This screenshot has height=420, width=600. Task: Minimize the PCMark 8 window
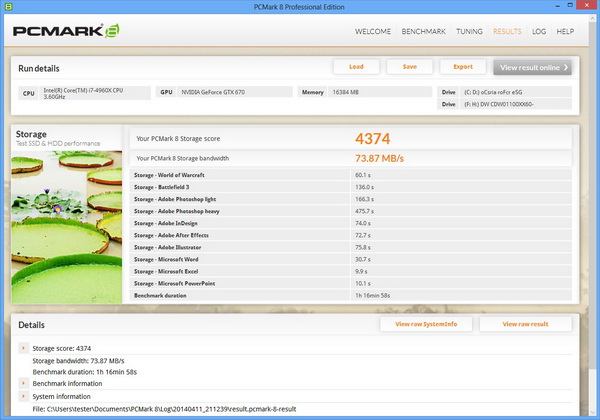point(558,6)
